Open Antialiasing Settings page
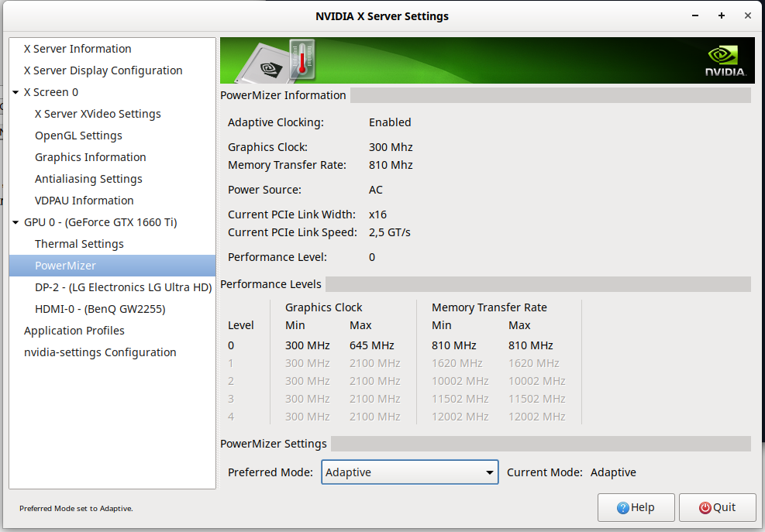This screenshot has width=765, height=532. tap(88, 179)
